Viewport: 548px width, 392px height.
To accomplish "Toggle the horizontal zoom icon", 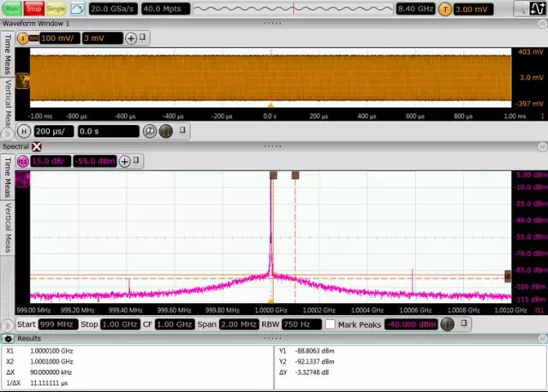I will tap(150, 131).
